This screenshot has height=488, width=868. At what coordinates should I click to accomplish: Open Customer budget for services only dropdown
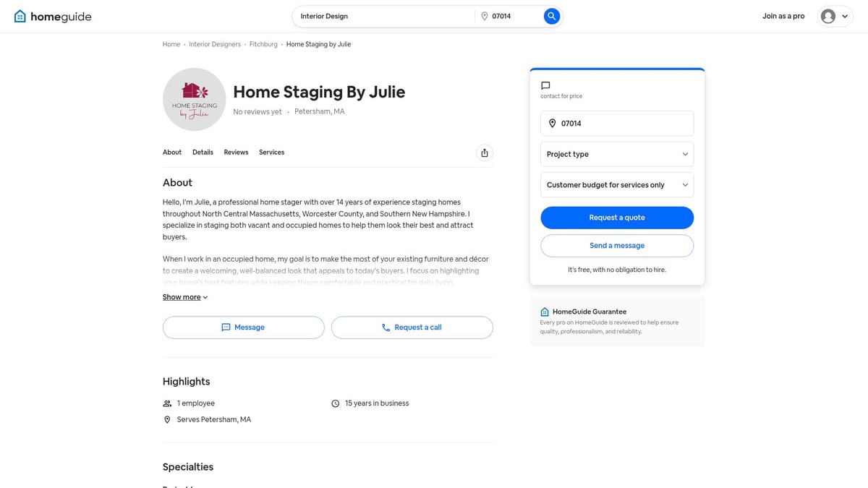[617, 185]
